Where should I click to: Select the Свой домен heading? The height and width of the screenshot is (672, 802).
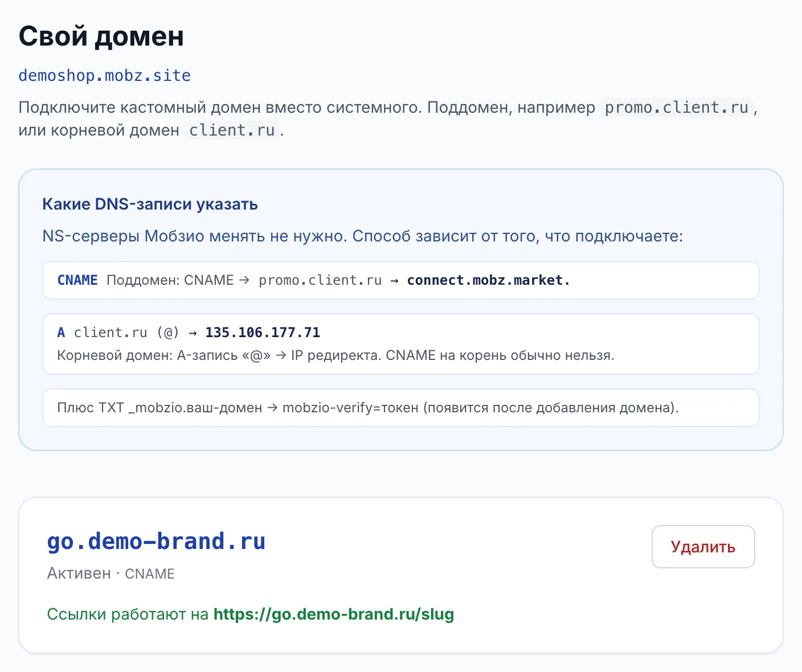(101, 36)
